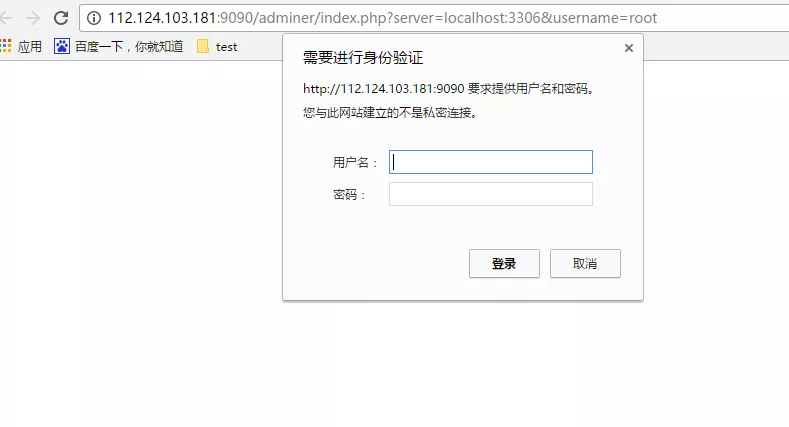Open the 百度一下，你就知道 bookmark
The width and height of the screenshot is (789, 427).
pos(129,47)
